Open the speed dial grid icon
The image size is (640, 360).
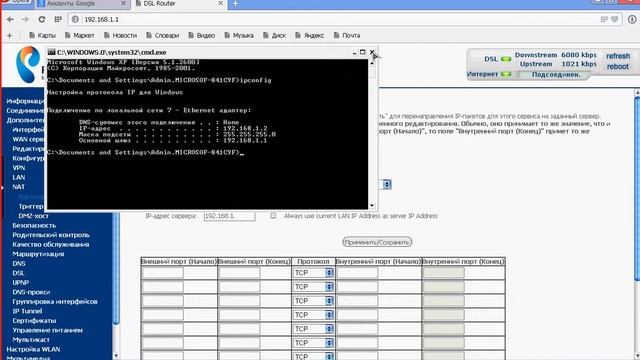(58, 19)
